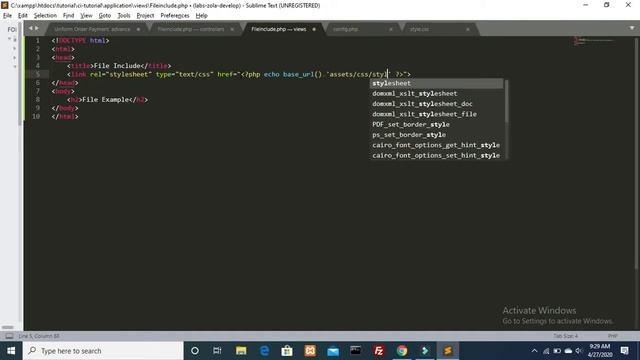Click the Line 5 Column status text
The width and height of the screenshot is (640, 360).
[39, 336]
